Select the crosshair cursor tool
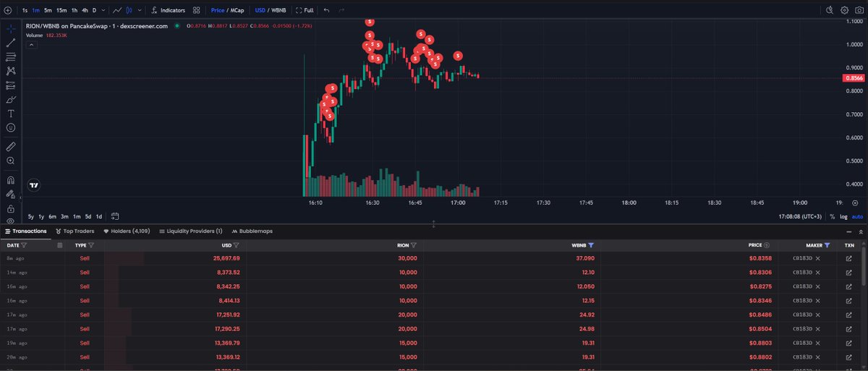 coord(11,28)
